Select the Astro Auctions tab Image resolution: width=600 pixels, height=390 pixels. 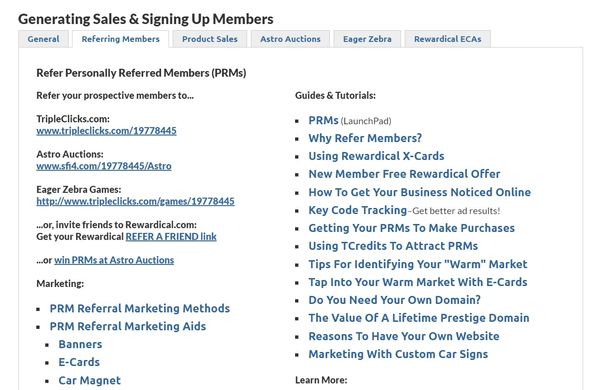(x=290, y=39)
